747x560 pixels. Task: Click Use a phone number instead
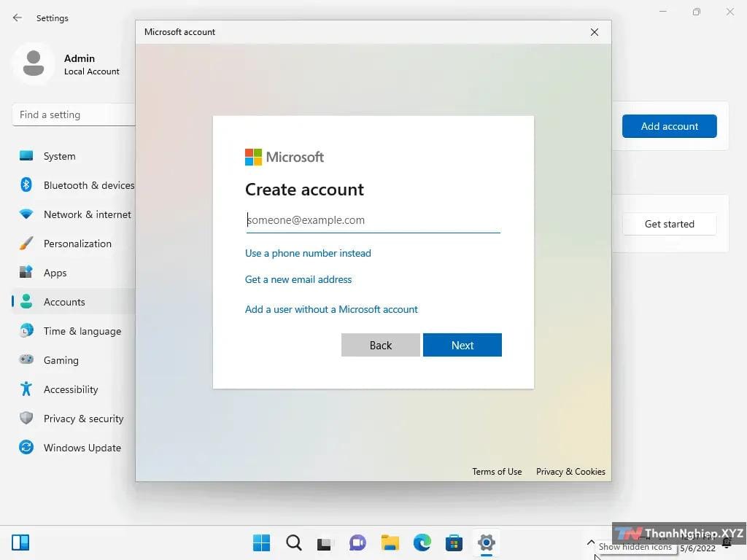coord(308,253)
